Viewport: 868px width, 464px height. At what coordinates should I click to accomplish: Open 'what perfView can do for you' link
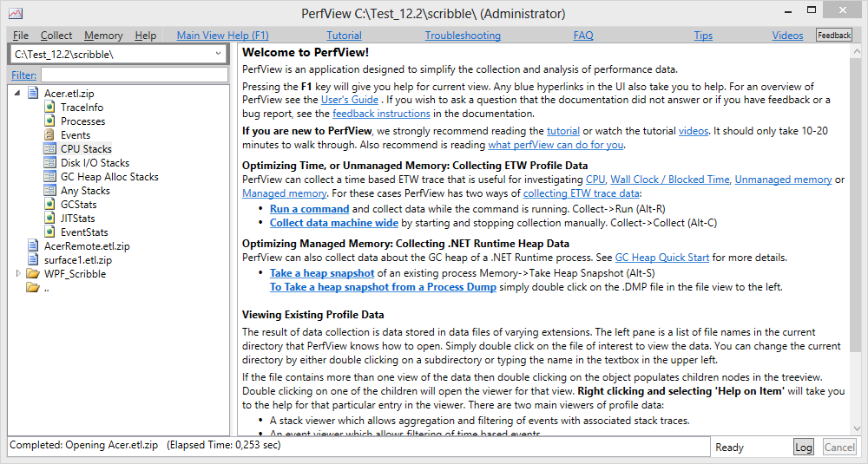coord(556,145)
